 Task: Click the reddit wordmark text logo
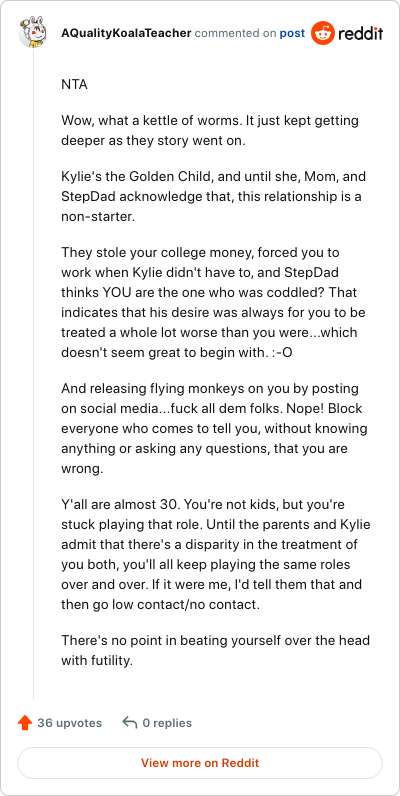click(x=360, y=34)
